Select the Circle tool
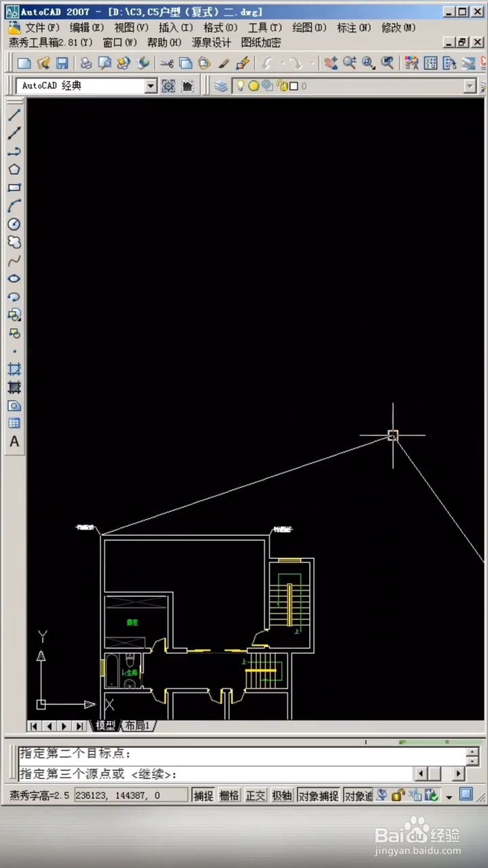Viewport: 488px width, 868px height. (x=14, y=224)
